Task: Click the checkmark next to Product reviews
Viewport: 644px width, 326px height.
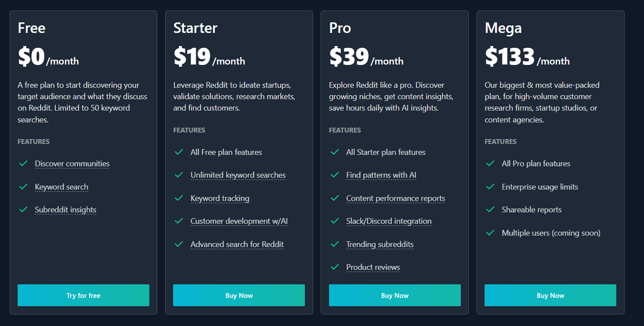Action: click(x=335, y=267)
